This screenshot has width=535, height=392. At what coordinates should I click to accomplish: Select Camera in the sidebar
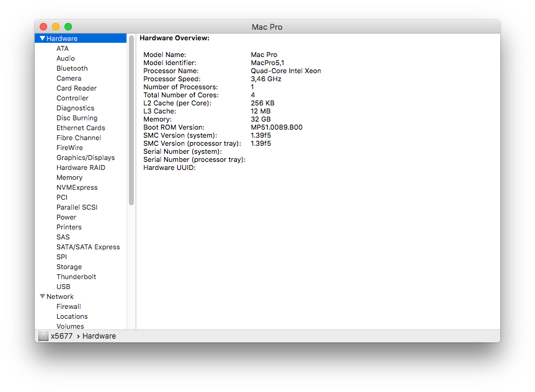coord(69,78)
